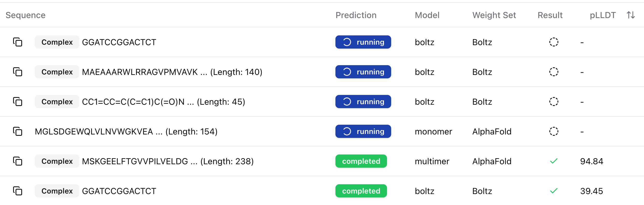
Task: Click the Complex tag on Length 45 row
Action: (57, 102)
